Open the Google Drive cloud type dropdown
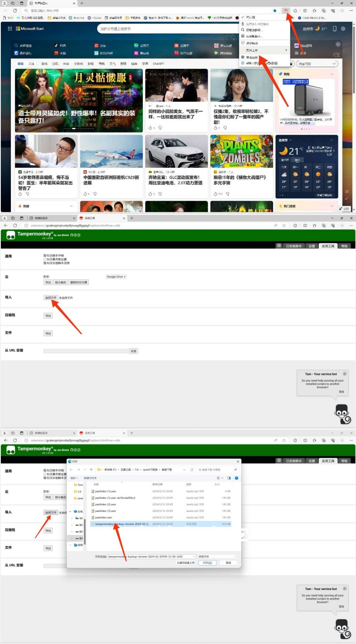Image resolution: width=356 pixels, height=644 pixels. pyautogui.click(x=116, y=277)
